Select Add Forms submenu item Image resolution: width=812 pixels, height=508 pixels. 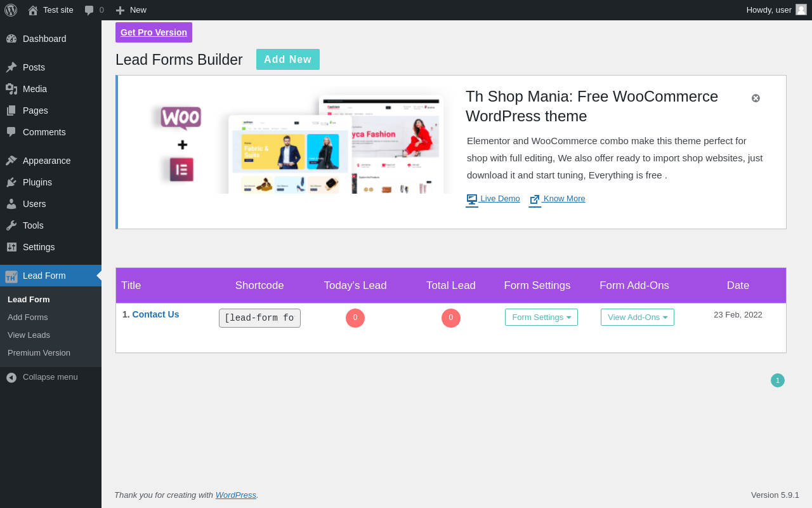point(28,317)
